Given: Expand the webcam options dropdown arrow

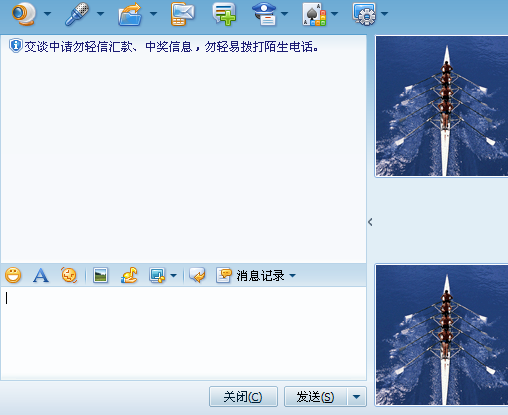Looking at the screenshot, I should point(48,14).
